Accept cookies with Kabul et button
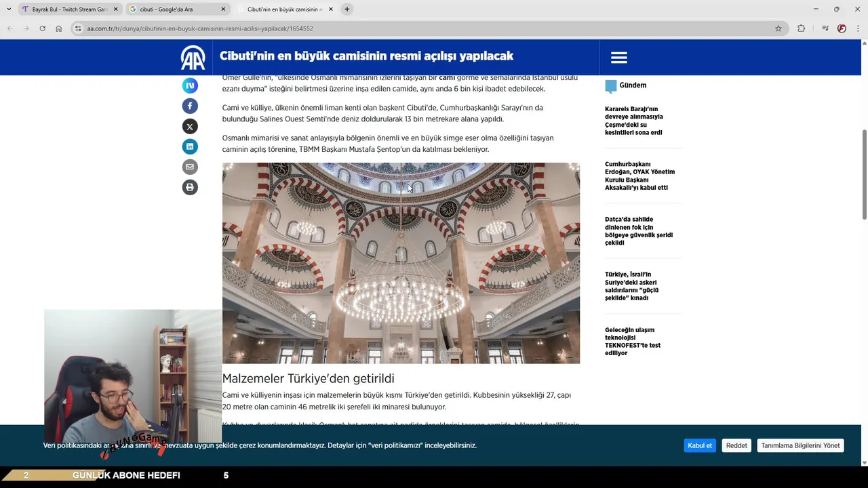This screenshot has height=488, width=868. tap(700, 445)
